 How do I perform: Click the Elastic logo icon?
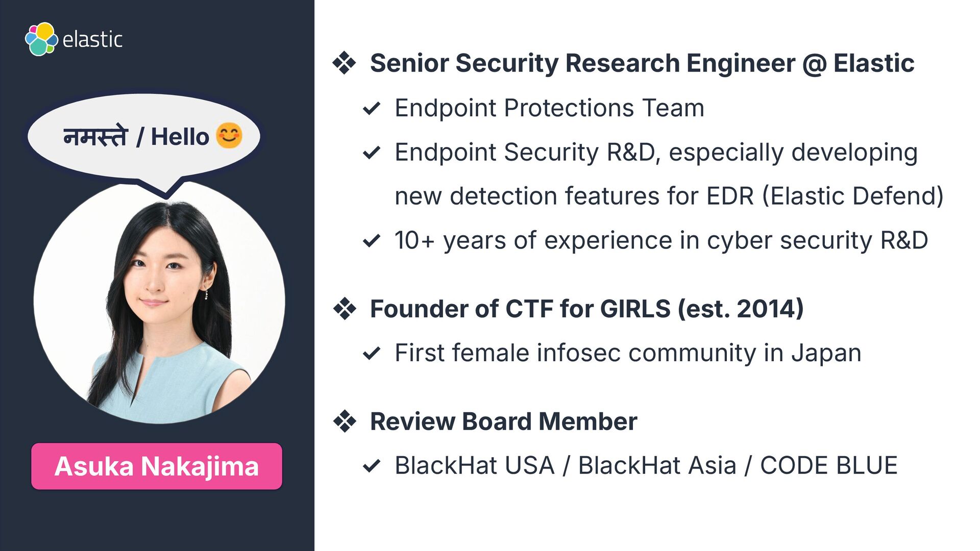[x=41, y=39]
